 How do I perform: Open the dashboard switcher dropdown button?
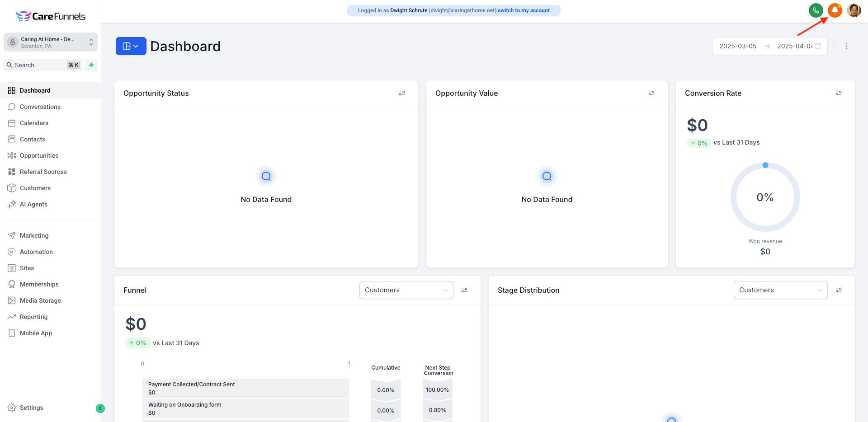pos(131,46)
